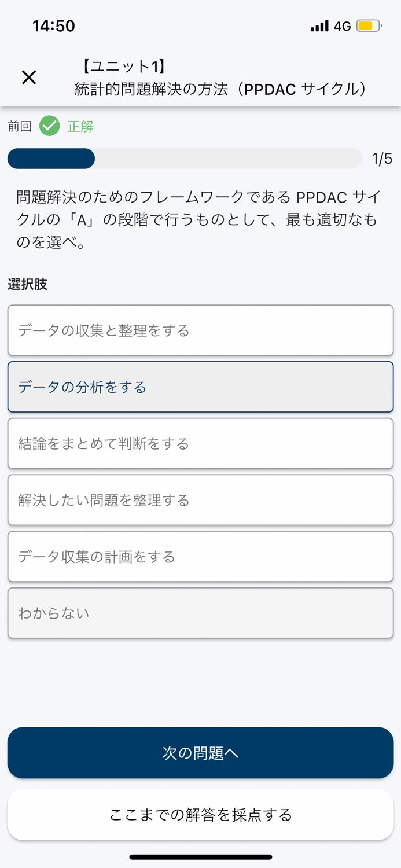
Task: Tap the green correct checkmark icon
Action: 49,126
